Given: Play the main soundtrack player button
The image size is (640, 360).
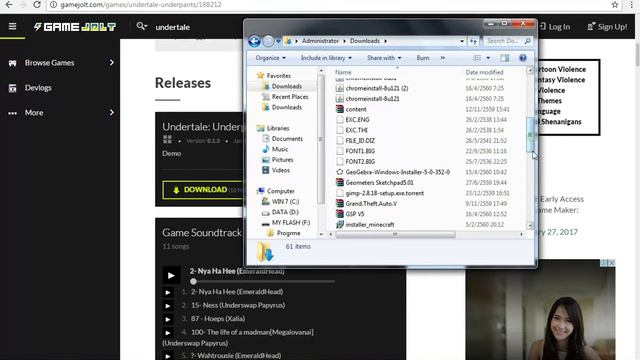Looking at the screenshot, I should 171,275.
